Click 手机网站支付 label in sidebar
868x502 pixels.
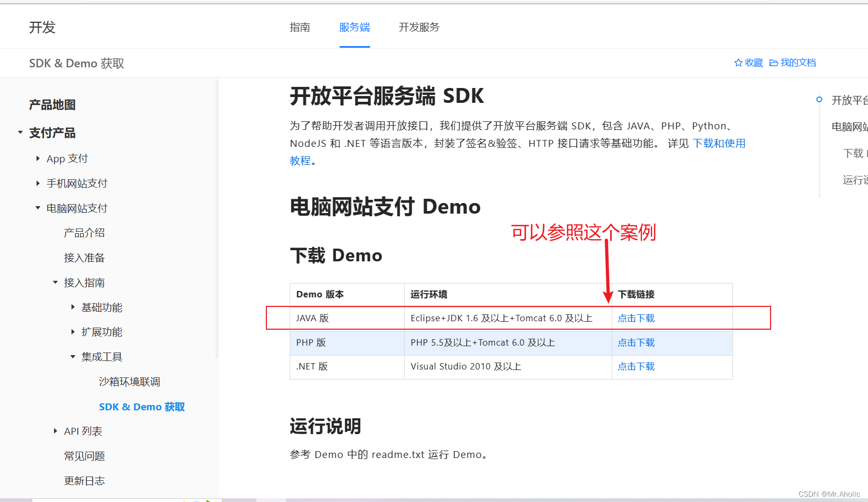(77, 183)
